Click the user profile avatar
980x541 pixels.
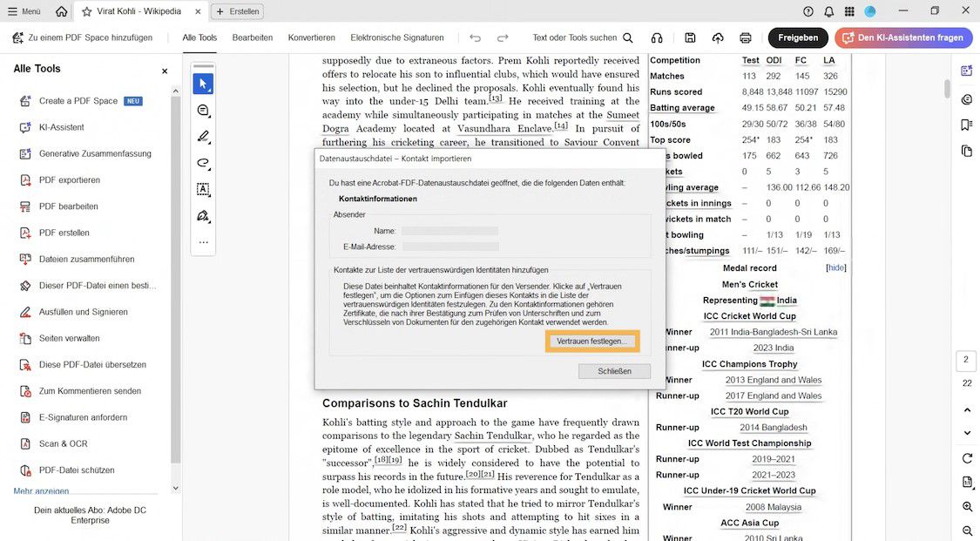870,11
